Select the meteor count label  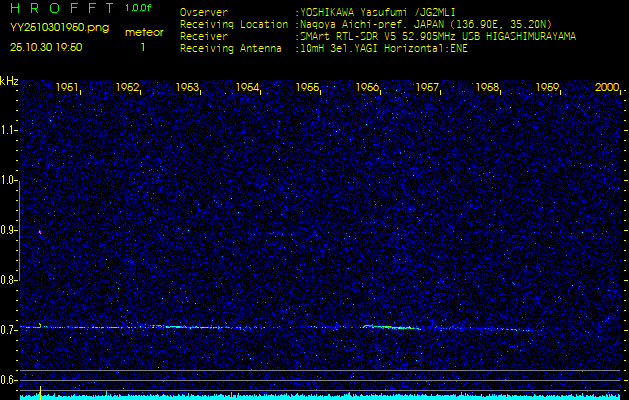point(143,32)
